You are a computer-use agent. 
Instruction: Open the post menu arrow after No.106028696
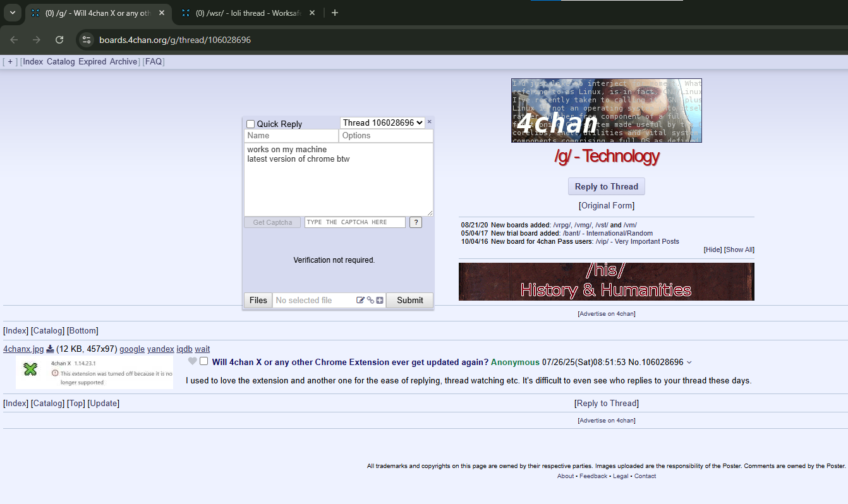pyautogui.click(x=689, y=363)
